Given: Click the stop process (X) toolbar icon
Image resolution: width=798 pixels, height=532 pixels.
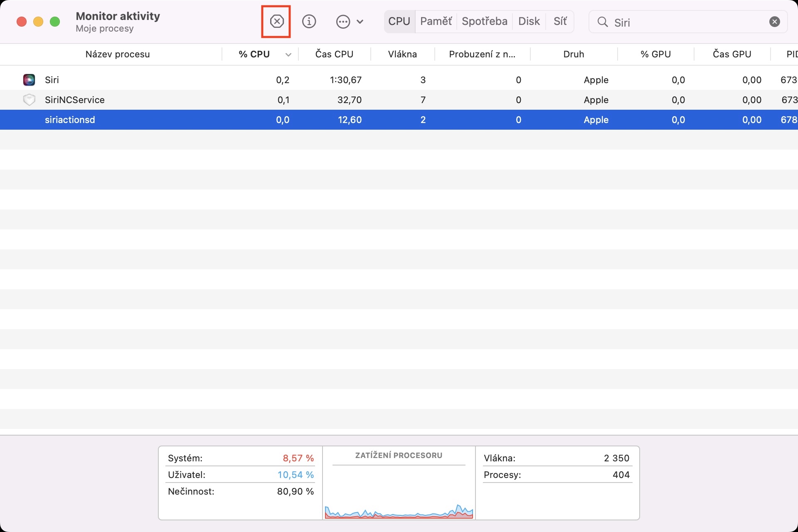Looking at the screenshot, I should tap(276, 21).
